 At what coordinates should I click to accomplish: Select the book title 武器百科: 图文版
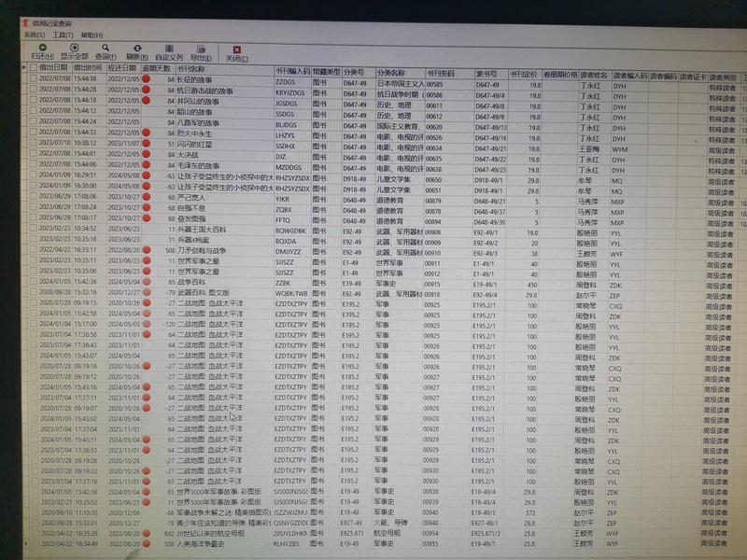[204, 292]
